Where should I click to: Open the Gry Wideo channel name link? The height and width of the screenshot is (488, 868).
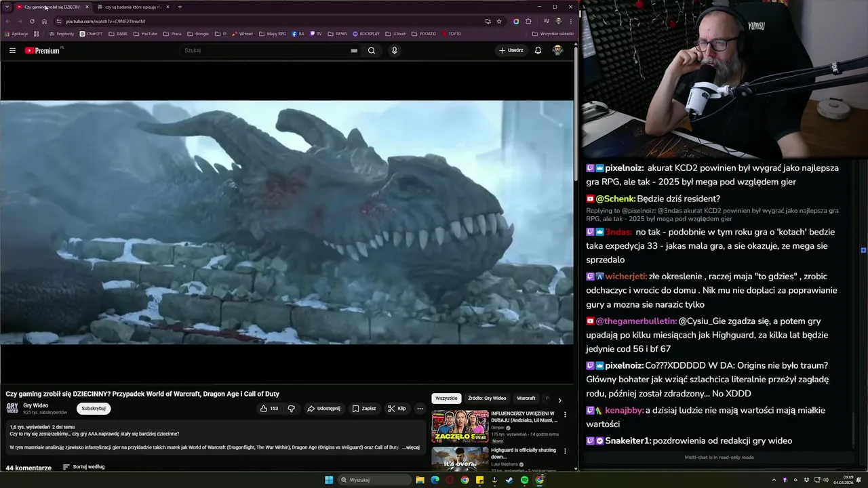pos(36,405)
